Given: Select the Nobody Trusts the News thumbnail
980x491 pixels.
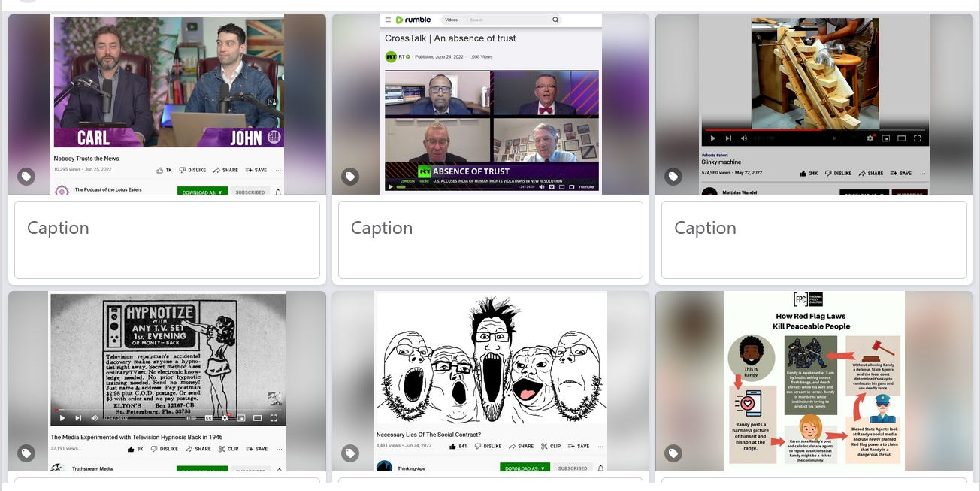Looking at the screenshot, I should tap(167, 104).
